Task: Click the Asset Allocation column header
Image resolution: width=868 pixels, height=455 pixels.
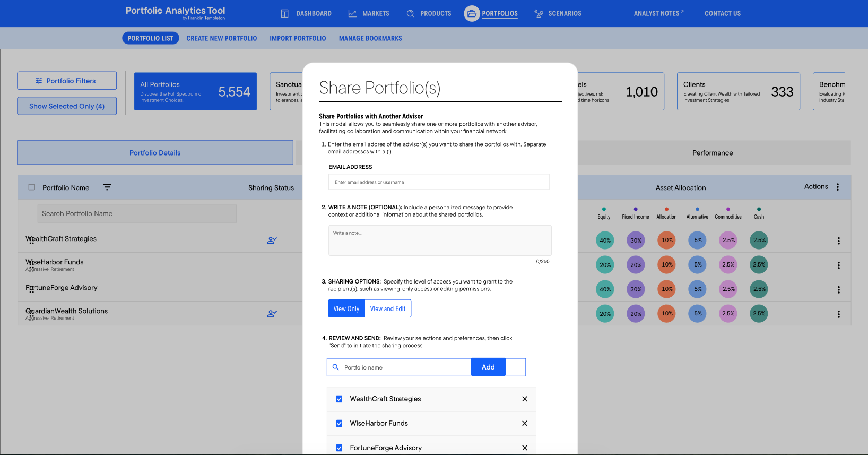Action: (681, 187)
